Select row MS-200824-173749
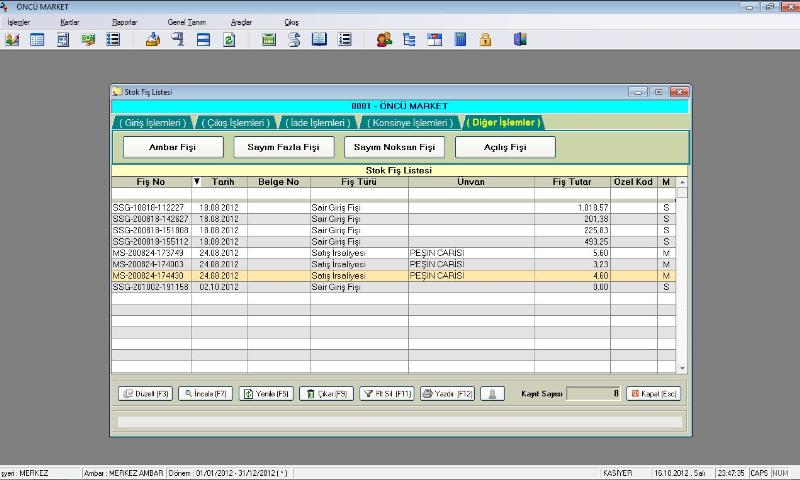 (393, 253)
